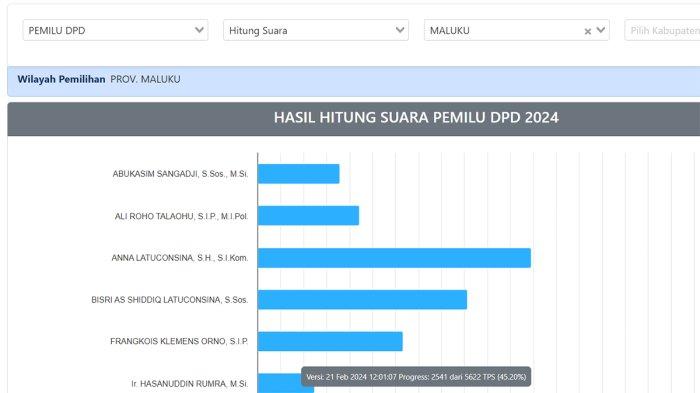
Task: Click the chevron arrow of Hitung Suara
Action: click(x=400, y=30)
